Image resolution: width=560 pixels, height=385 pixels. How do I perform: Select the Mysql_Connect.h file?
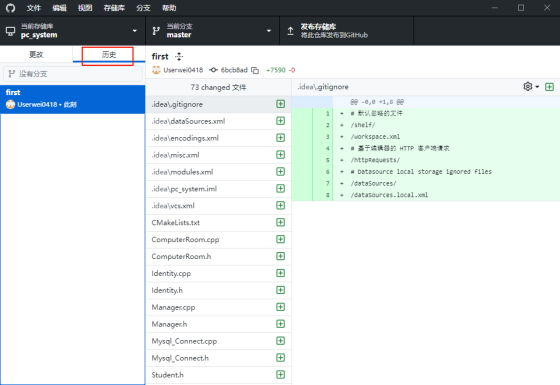218,358
